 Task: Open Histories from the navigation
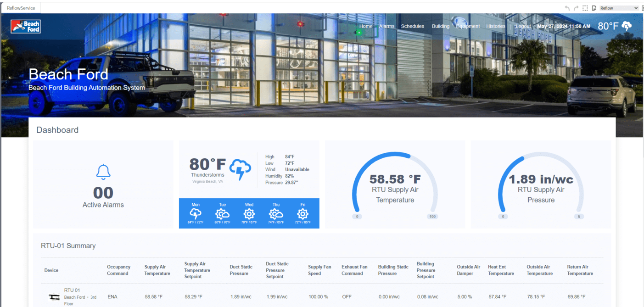496,26
